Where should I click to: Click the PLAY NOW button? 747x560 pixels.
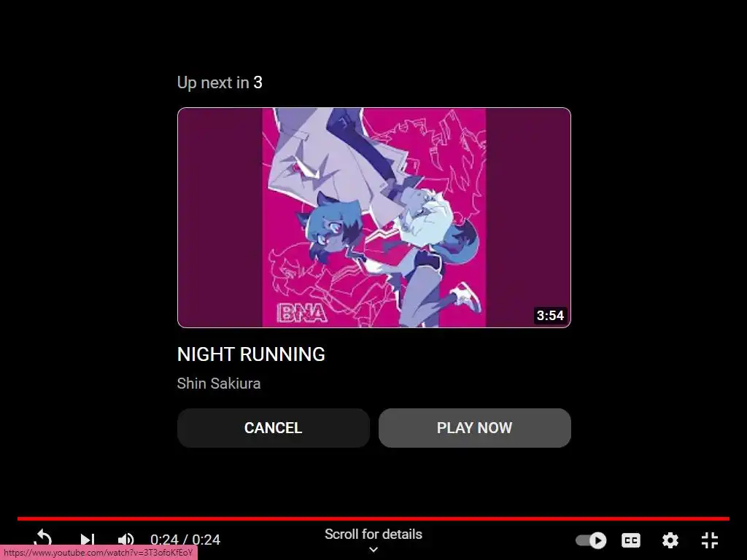coord(474,427)
